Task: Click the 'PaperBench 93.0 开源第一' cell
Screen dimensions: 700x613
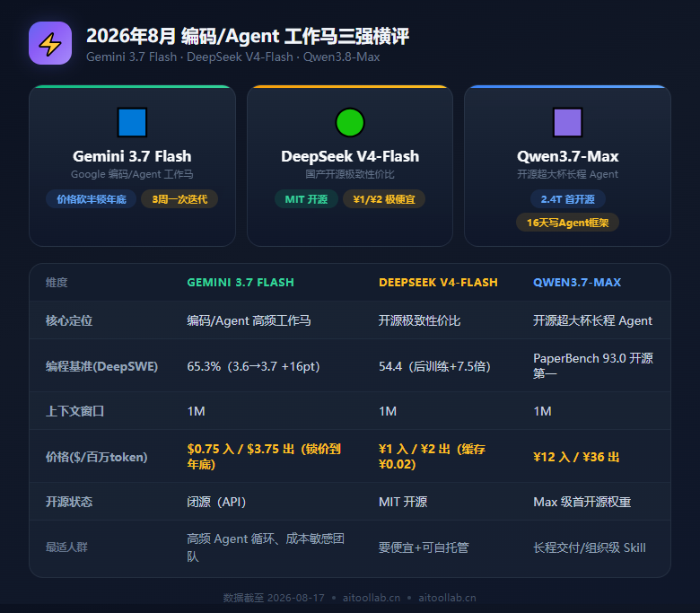Action: click(x=593, y=365)
